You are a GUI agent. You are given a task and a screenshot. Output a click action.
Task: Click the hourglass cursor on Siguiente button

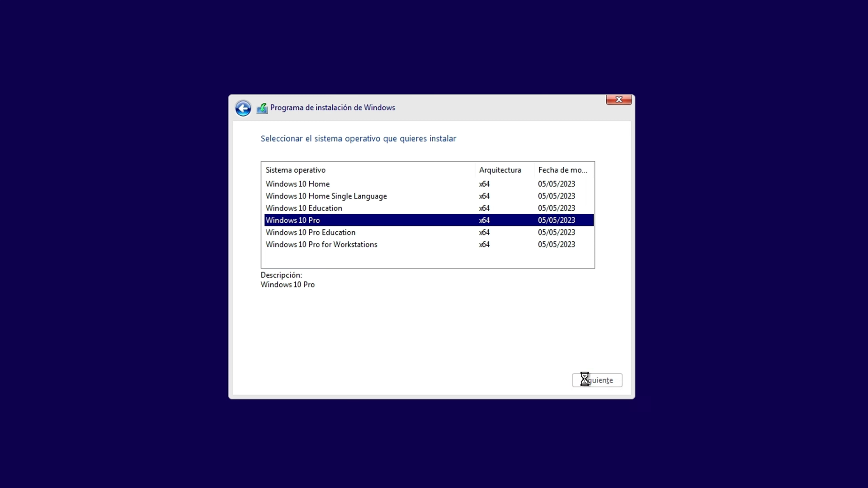(585, 380)
